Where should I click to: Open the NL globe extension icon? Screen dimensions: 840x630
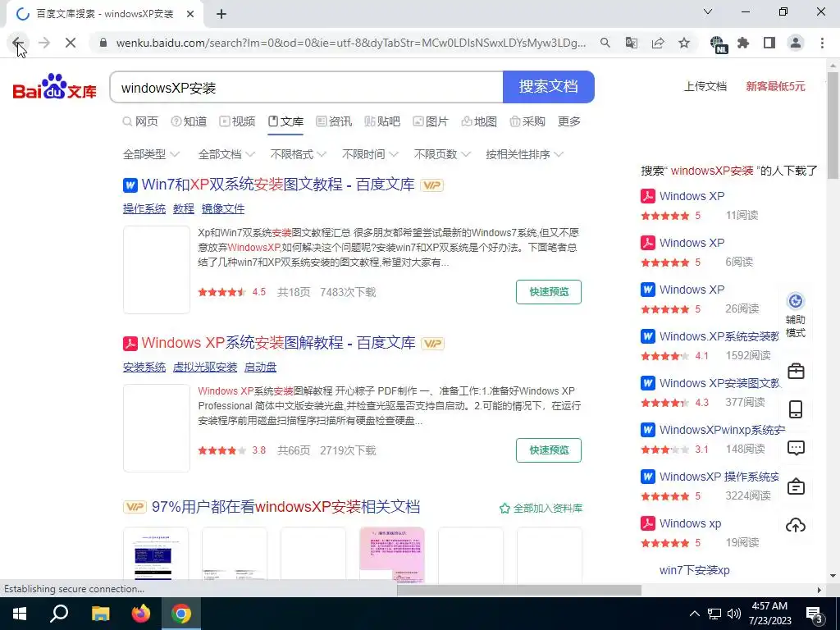(717, 44)
